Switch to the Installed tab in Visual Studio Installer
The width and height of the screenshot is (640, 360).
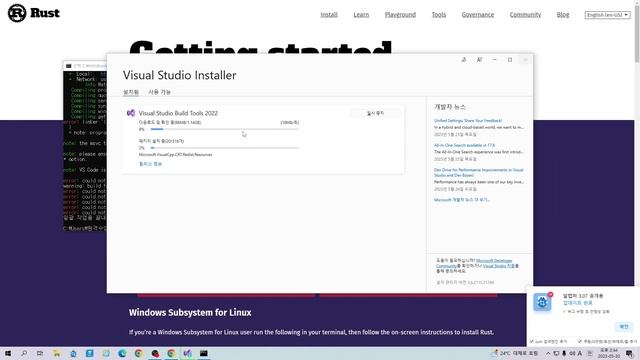pyautogui.click(x=131, y=92)
